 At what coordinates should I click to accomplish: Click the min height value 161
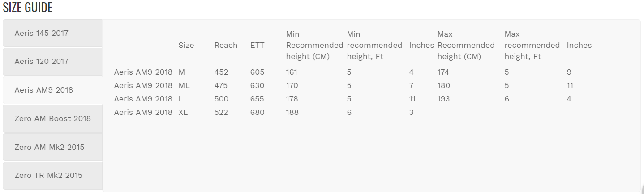tap(292, 72)
